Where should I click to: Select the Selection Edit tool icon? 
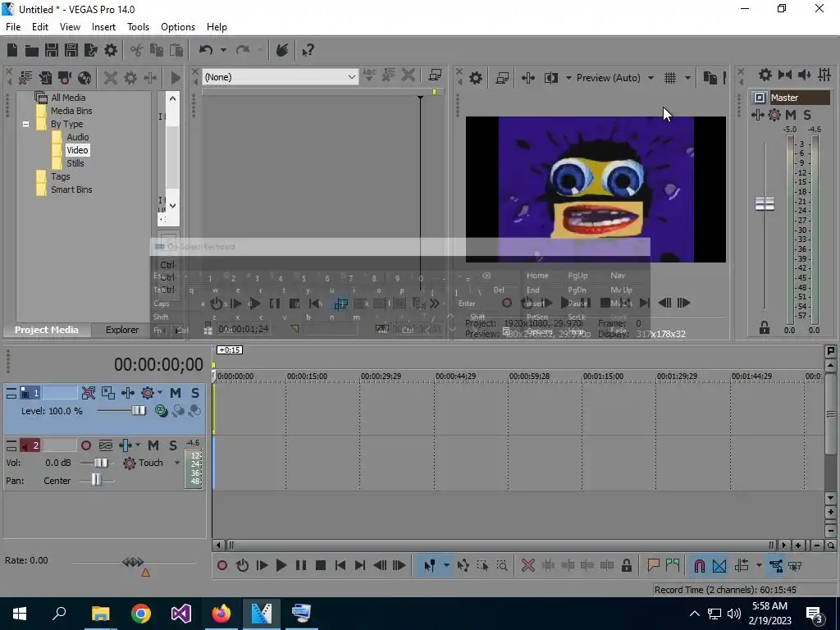(482, 565)
